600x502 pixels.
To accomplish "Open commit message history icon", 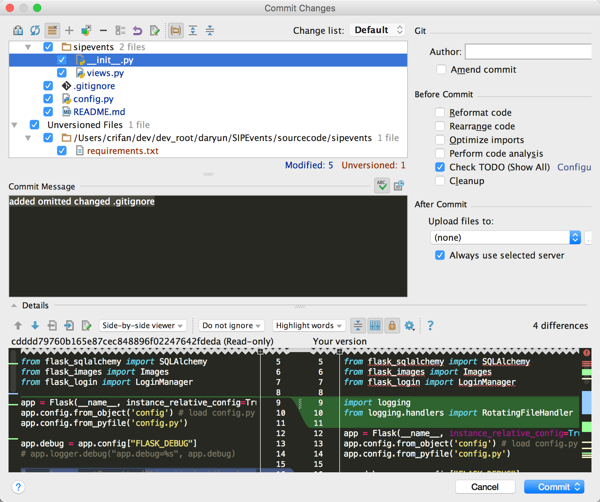I will click(x=399, y=186).
